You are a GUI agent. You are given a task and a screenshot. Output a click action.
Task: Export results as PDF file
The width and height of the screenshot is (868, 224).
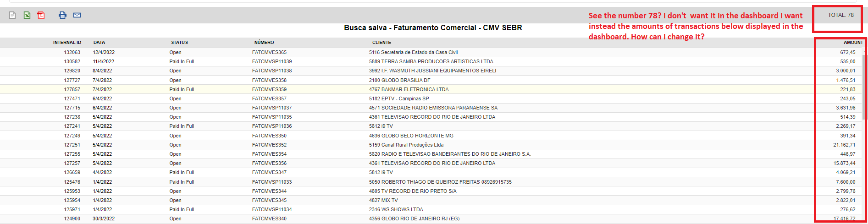pyautogui.click(x=41, y=15)
